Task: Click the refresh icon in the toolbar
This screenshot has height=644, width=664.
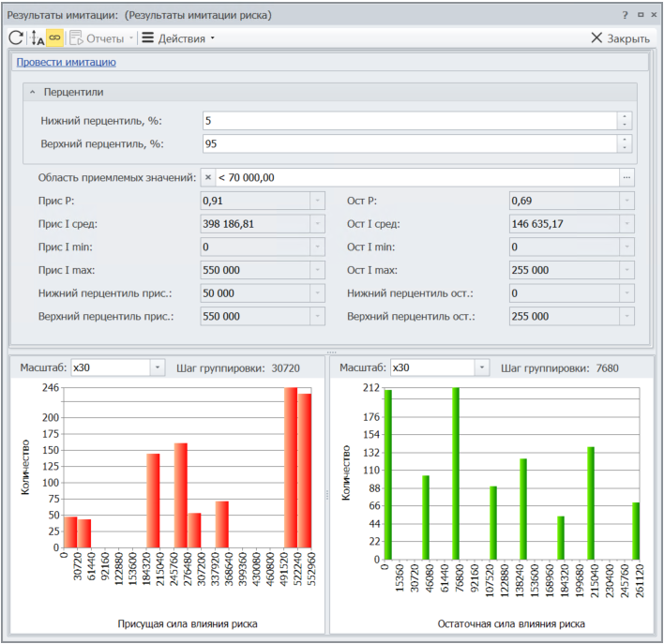Action: [x=16, y=38]
